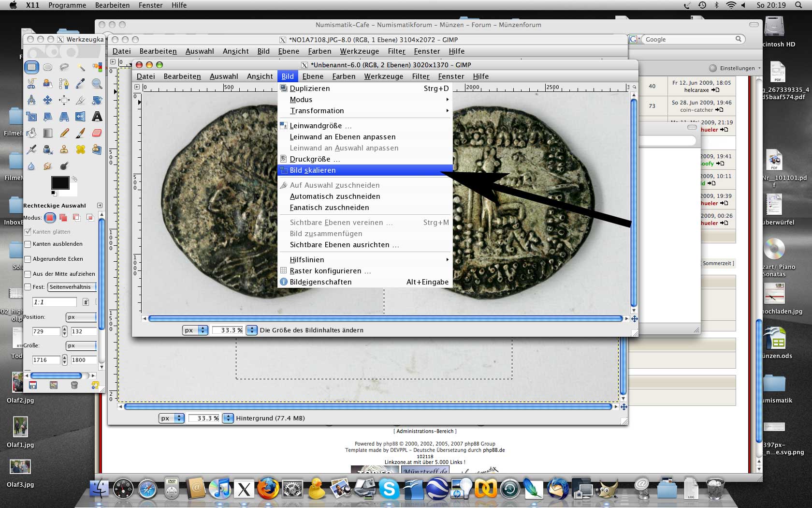
Task: Click the black foreground color swatch
Action: click(x=60, y=183)
